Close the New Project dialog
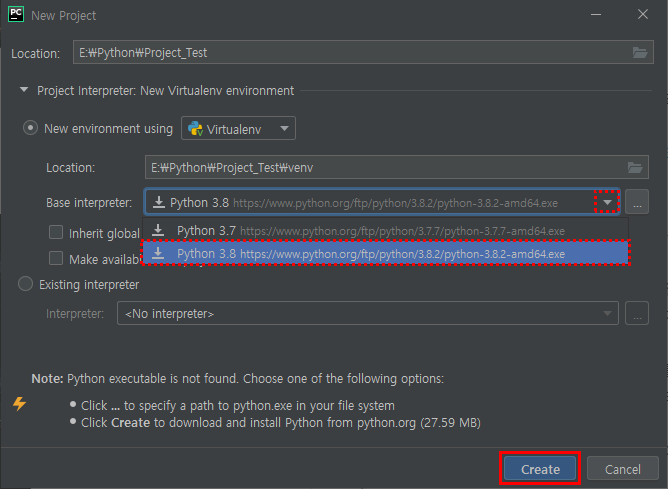Viewport: 668px width, 489px height. (643, 14)
